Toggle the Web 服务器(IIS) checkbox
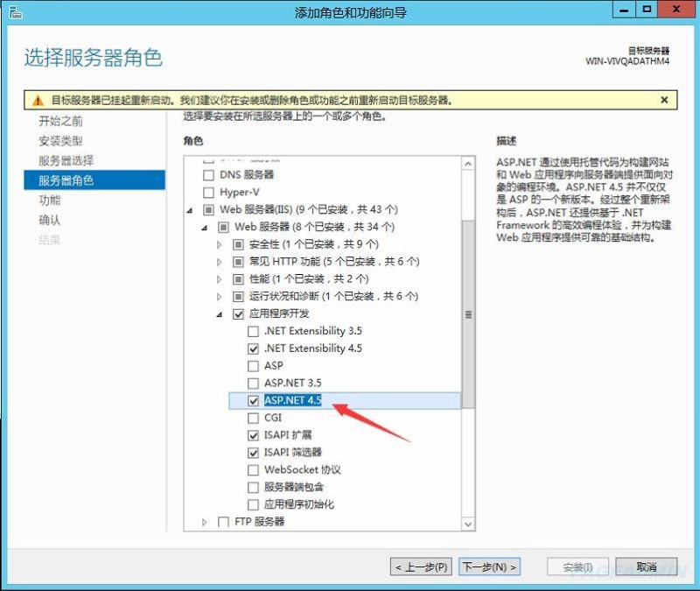Screen dimensions: 700x591 208,209
